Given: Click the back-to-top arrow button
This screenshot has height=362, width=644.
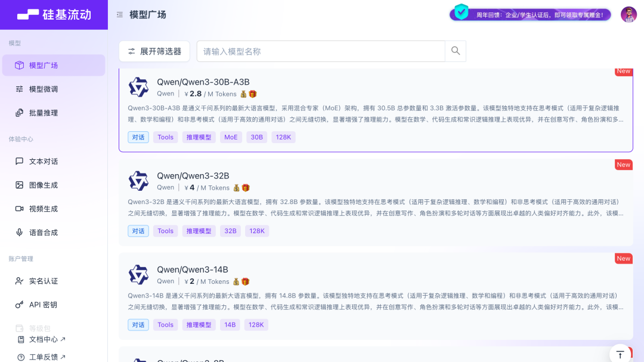Looking at the screenshot, I should point(620,354).
